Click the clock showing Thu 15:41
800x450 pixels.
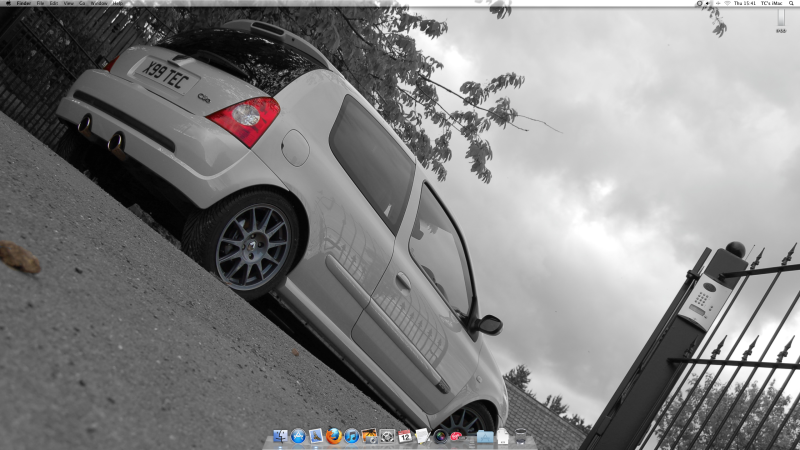[745, 3]
